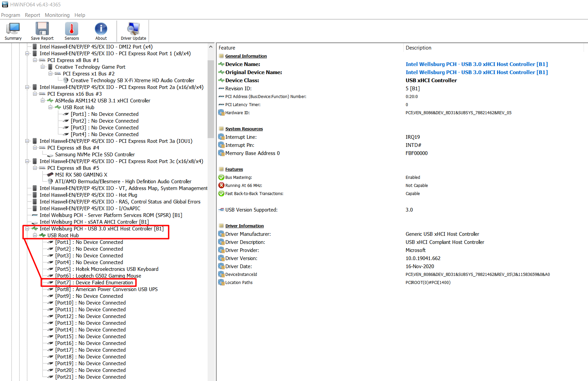Click the Fast Back-to-Back green check icon
The width and height of the screenshot is (588, 381).
(221, 193)
